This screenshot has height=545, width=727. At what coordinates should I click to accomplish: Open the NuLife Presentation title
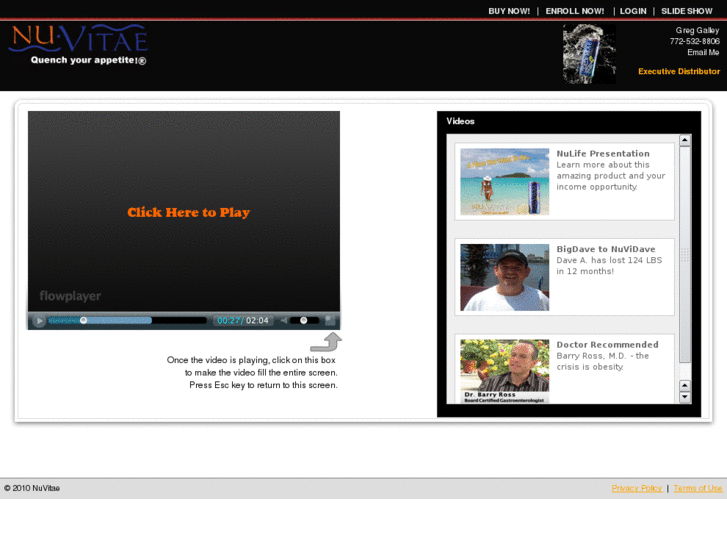pyautogui.click(x=603, y=154)
